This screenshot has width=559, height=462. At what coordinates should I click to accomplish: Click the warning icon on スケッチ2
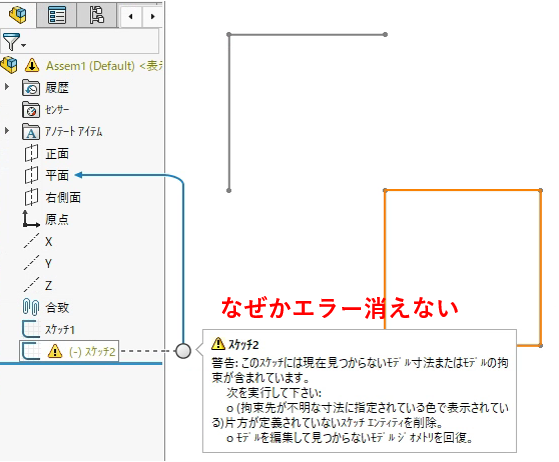pos(55,351)
